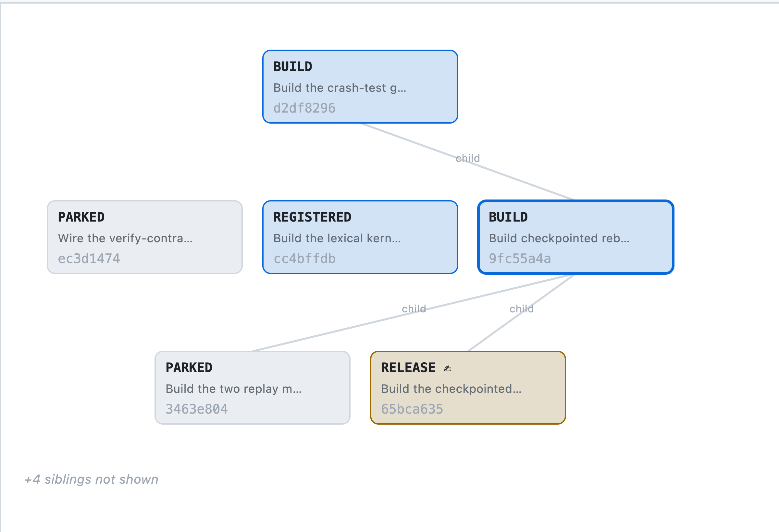Click the writing hand icon on RELEASE node

pyautogui.click(x=448, y=368)
